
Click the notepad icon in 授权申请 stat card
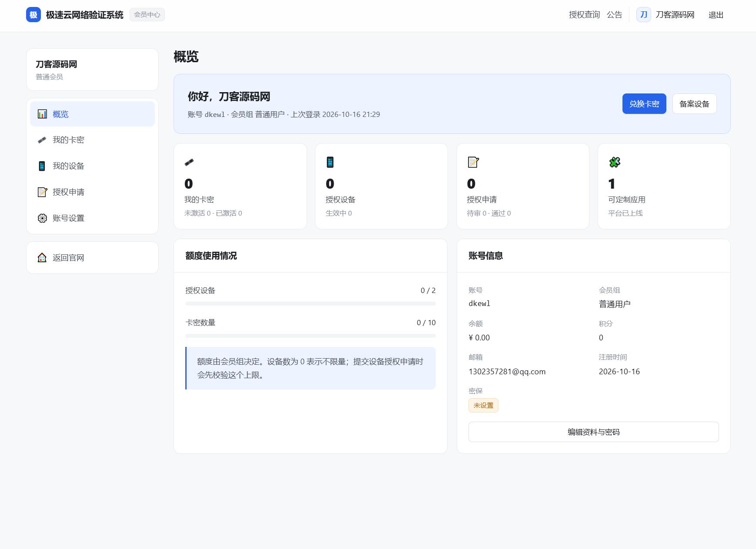[x=473, y=162]
